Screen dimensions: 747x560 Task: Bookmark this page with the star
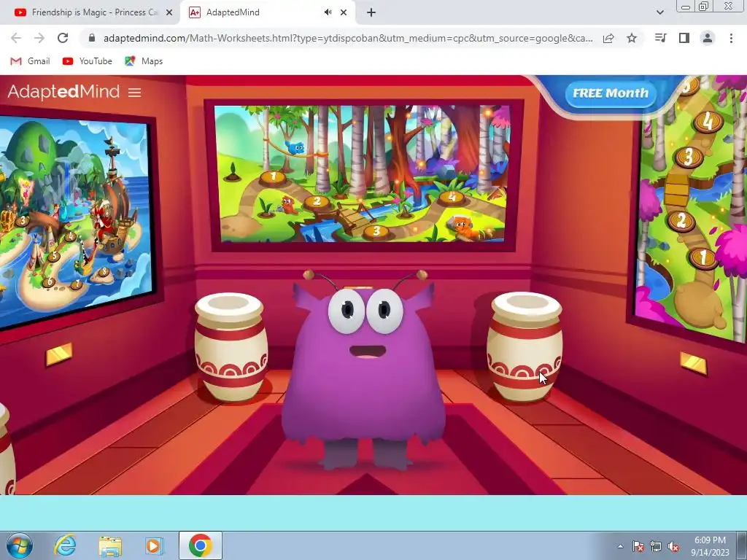point(632,38)
